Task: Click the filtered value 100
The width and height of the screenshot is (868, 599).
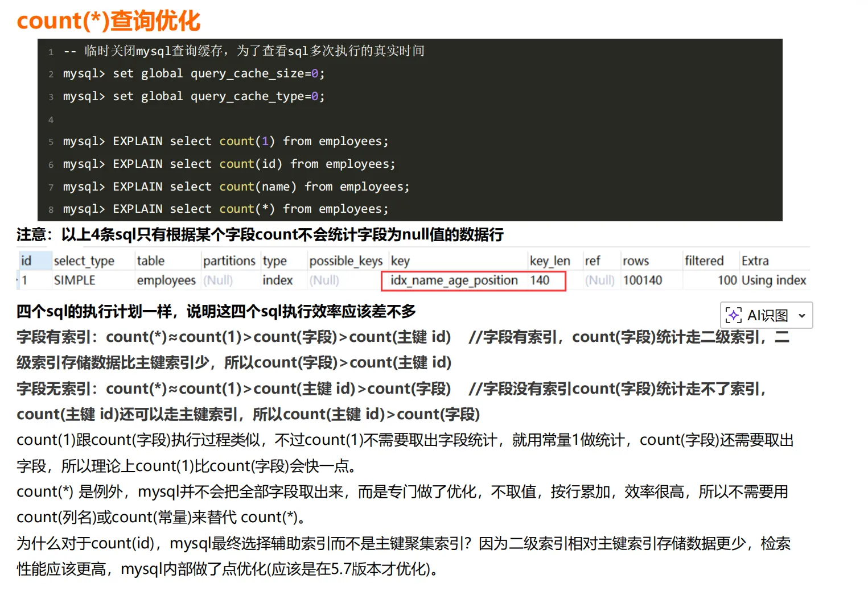Action: point(727,280)
